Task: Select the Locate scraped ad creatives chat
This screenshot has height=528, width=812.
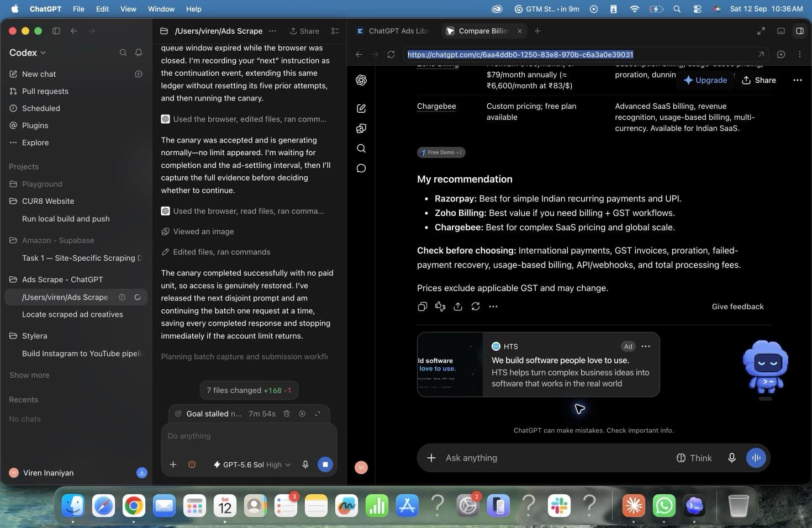Action: click(76, 314)
